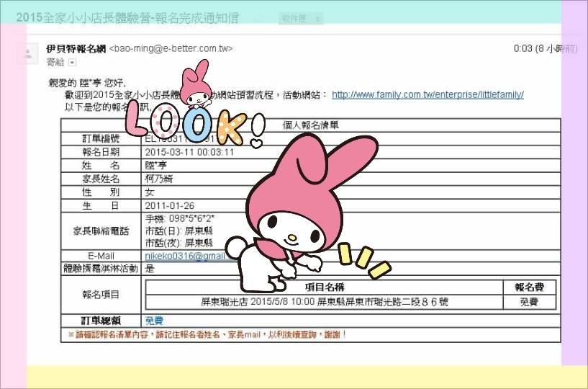Remove the 收件匣 label with its x
Viewport: 588px width, 389px height.
[317, 19]
